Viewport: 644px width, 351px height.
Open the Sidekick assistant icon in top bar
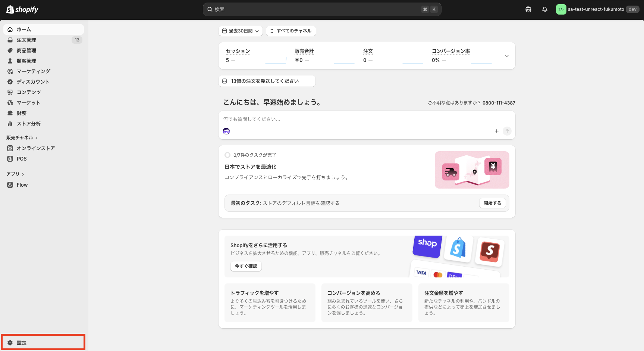(528, 9)
